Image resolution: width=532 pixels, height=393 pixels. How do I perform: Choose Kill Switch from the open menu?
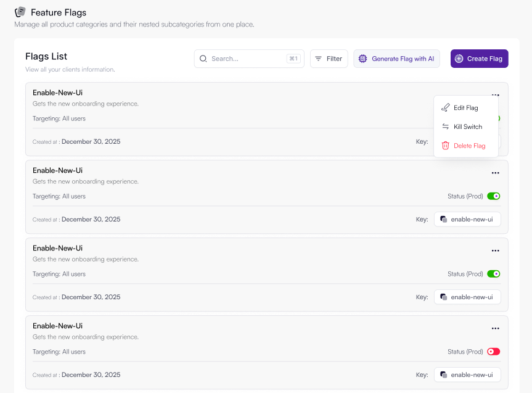point(467,126)
